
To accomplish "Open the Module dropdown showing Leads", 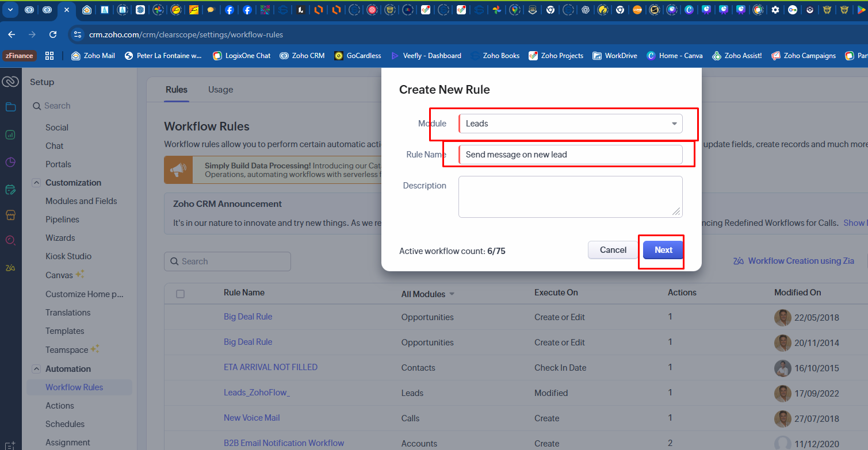I will [570, 124].
